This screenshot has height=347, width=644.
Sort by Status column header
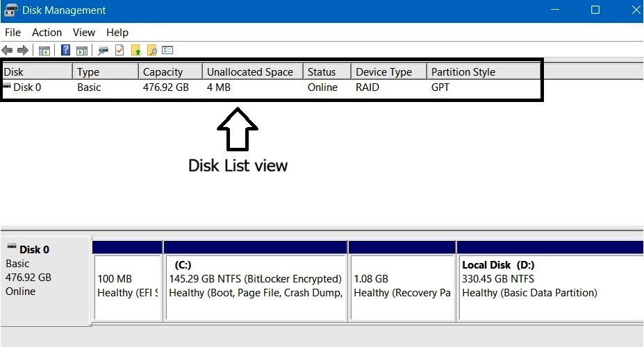(327, 71)
